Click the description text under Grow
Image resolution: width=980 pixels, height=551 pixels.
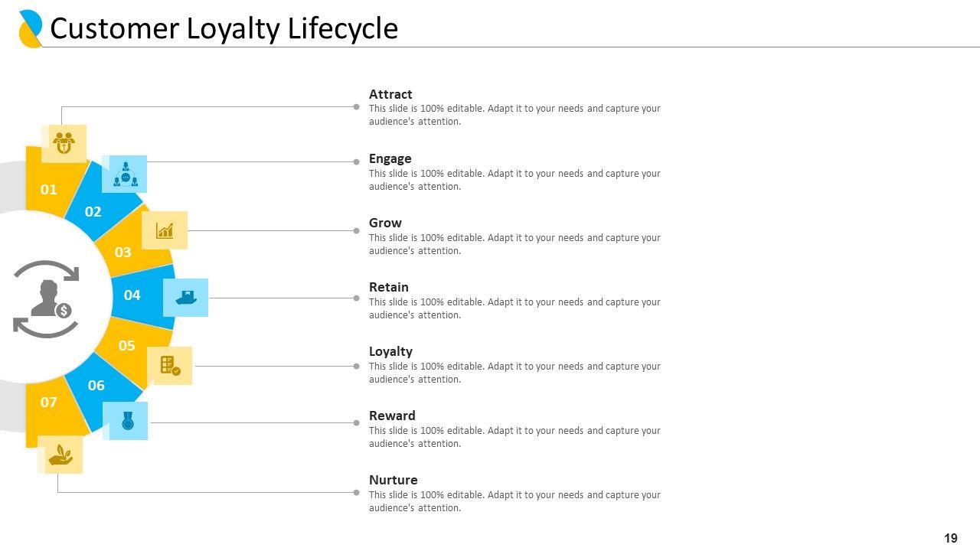[514, 244]
